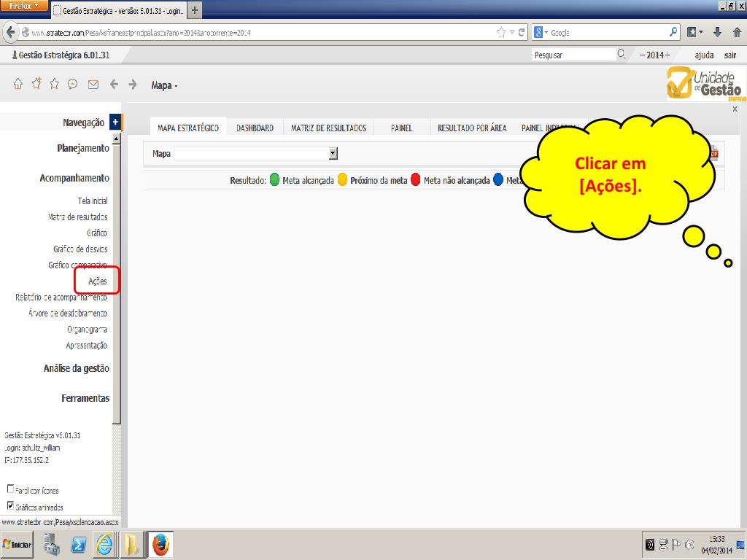Click the app's forward arrow icon
This screenshot has width=747, height=560.
click(133, 85)
